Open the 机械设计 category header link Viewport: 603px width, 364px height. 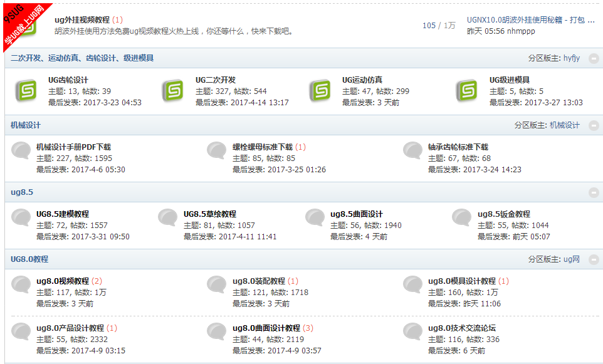[25, 125]
